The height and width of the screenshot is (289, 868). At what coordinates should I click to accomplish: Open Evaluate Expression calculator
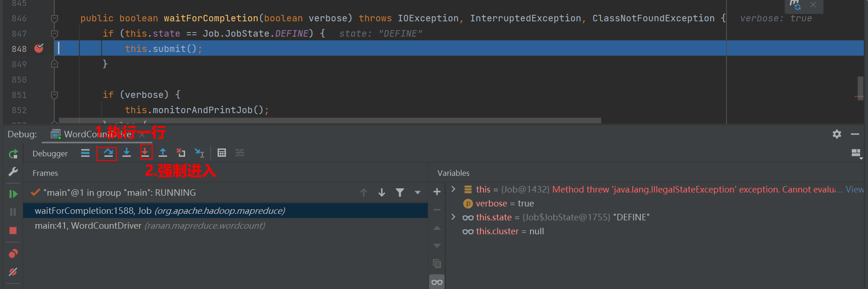(x=222, y=153)
